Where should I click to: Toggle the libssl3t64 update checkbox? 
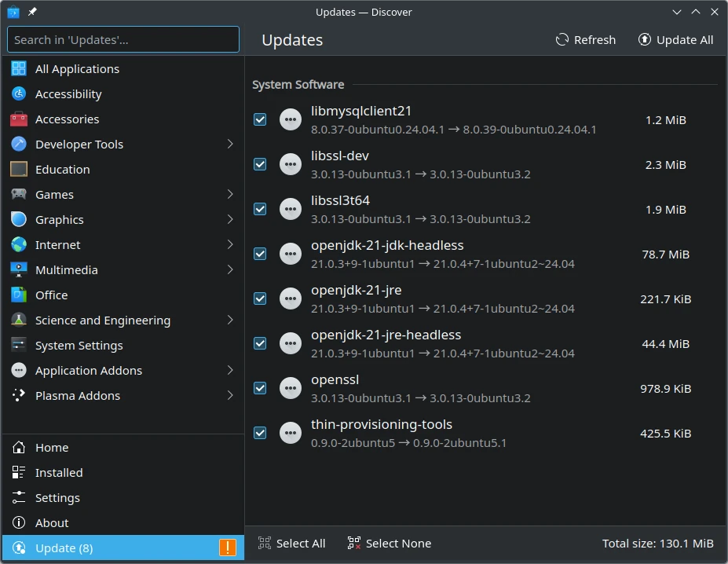(x=260, y=209)
